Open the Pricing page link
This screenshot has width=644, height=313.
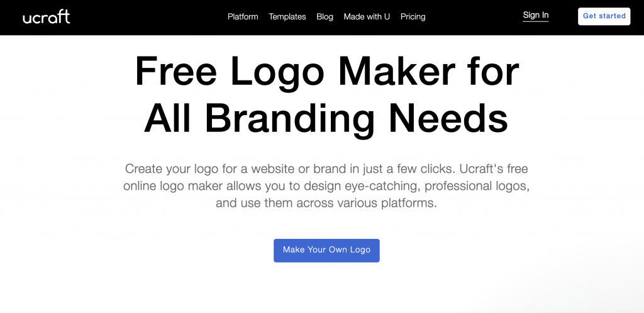[413, 17]
